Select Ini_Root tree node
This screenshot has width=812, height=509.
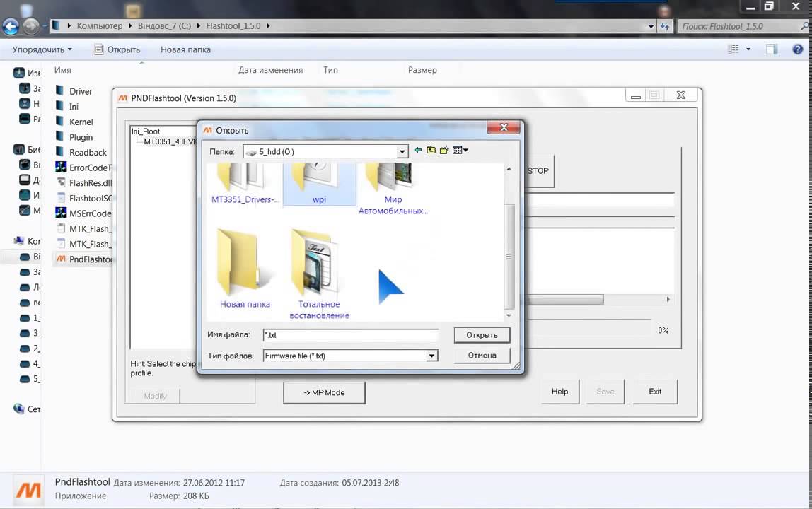click(146, 131)
